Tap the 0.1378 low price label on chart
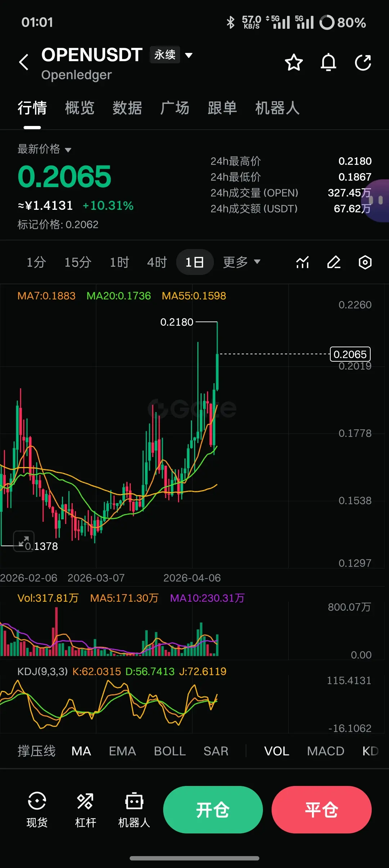Screen dimensions: 389x868 pos(41,546)
